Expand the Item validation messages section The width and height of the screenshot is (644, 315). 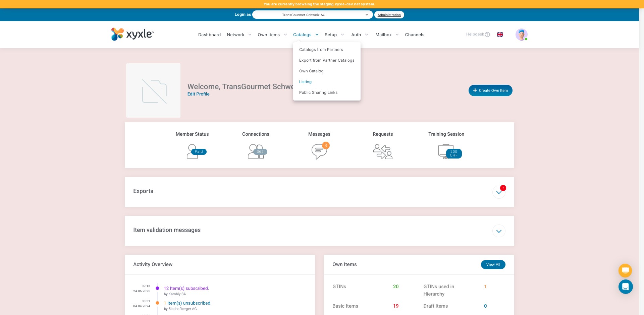point(499,231)
